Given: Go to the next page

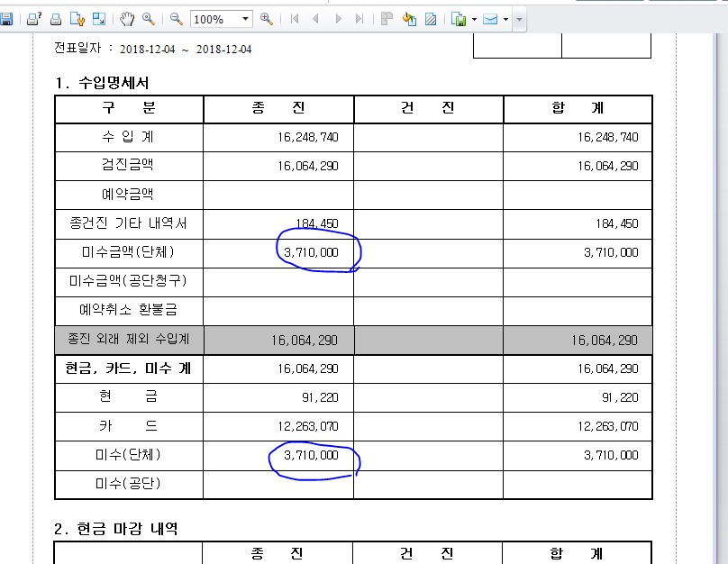Looking at the screenshot, I should coord(338,19).
